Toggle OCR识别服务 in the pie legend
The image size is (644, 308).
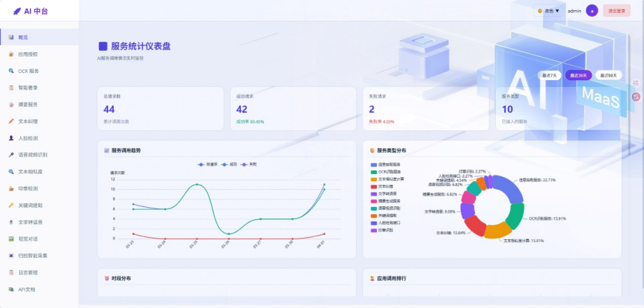386,171
